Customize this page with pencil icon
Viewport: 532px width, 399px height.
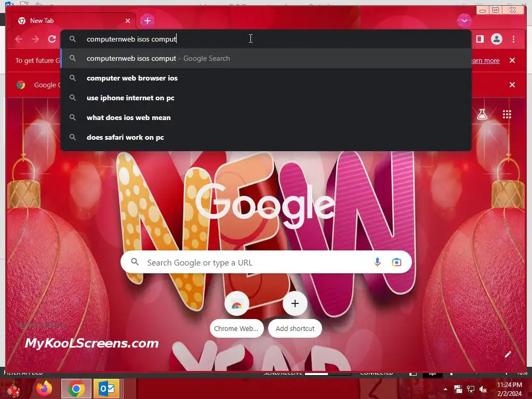click(x=508, y=354)
